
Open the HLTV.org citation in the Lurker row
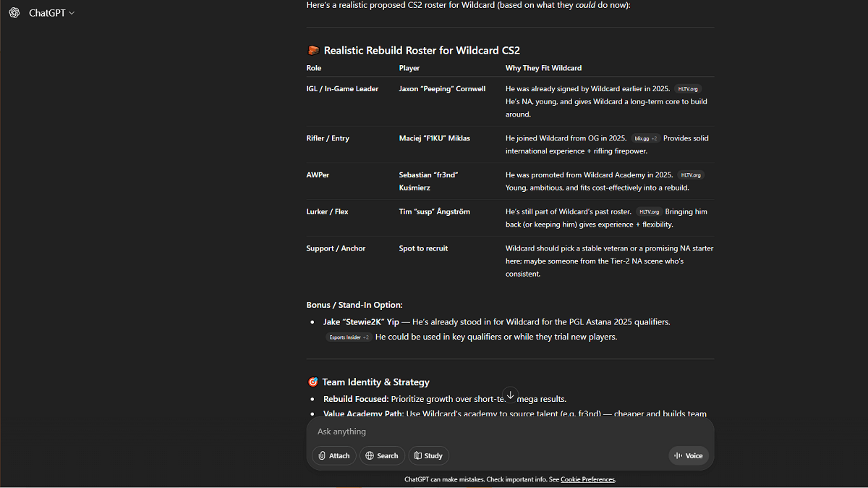(649, 212)
